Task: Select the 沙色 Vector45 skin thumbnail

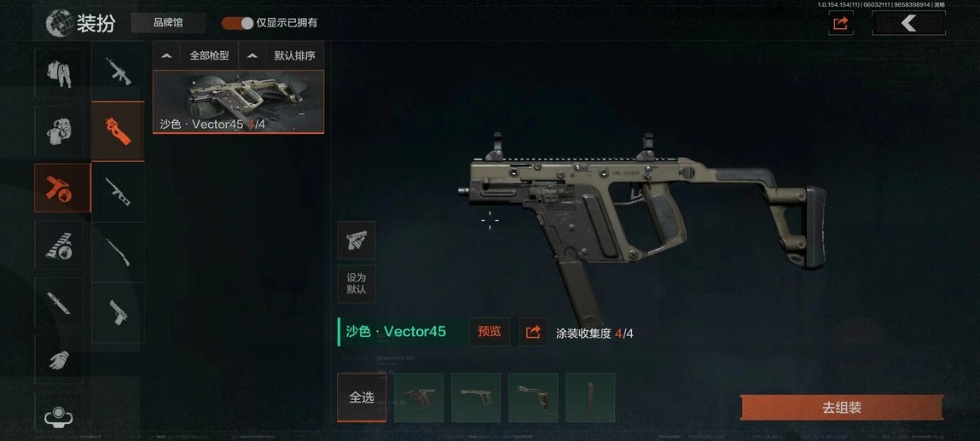Action: coord(239,102)
